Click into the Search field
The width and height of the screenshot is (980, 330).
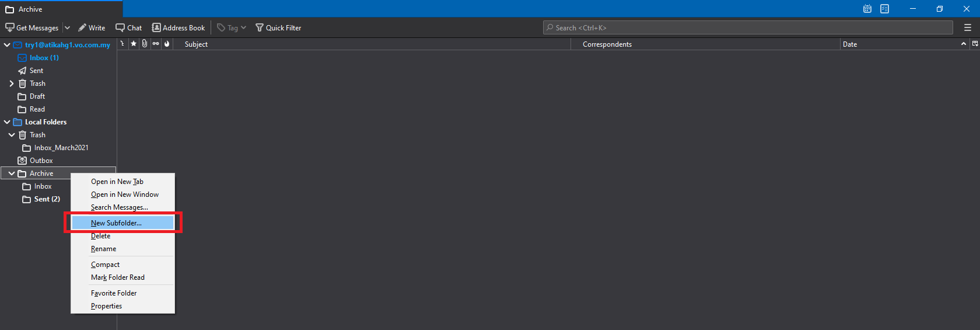748,27
